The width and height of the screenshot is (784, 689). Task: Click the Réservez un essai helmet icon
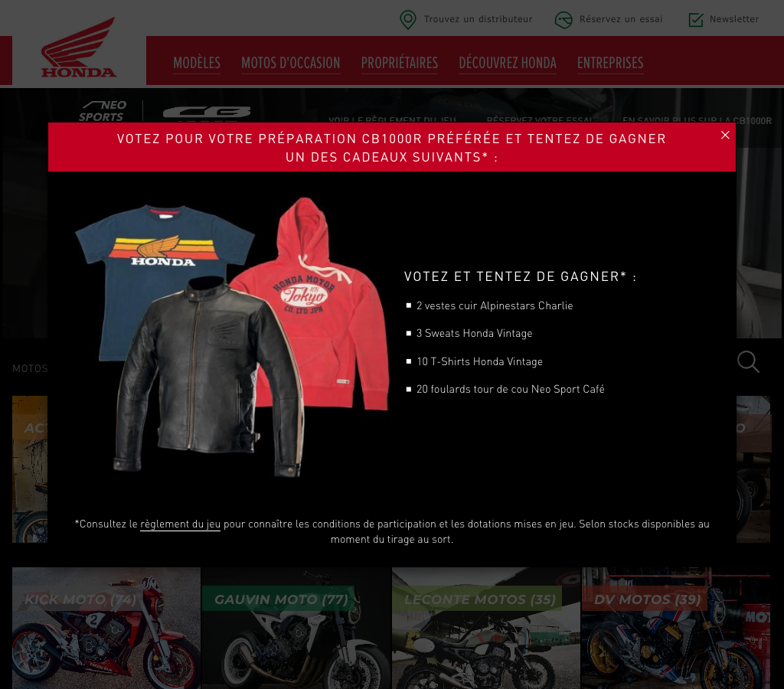563,19
